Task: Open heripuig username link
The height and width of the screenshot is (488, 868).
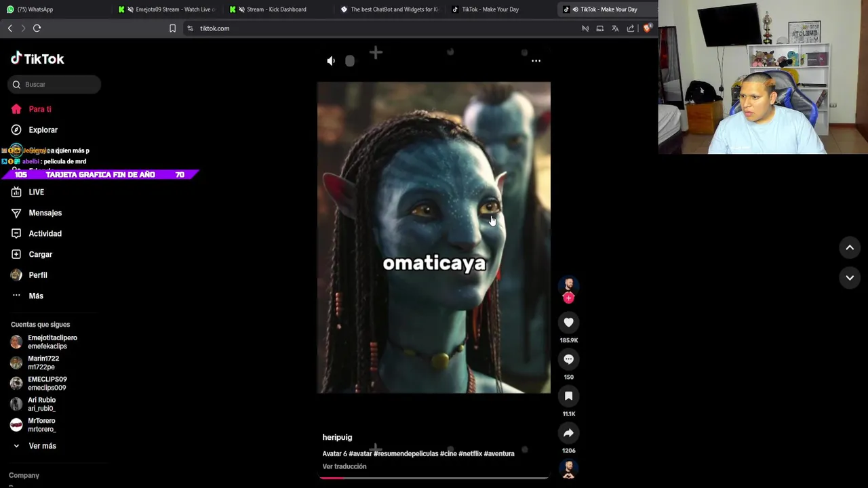Action: tap(337, 438)
